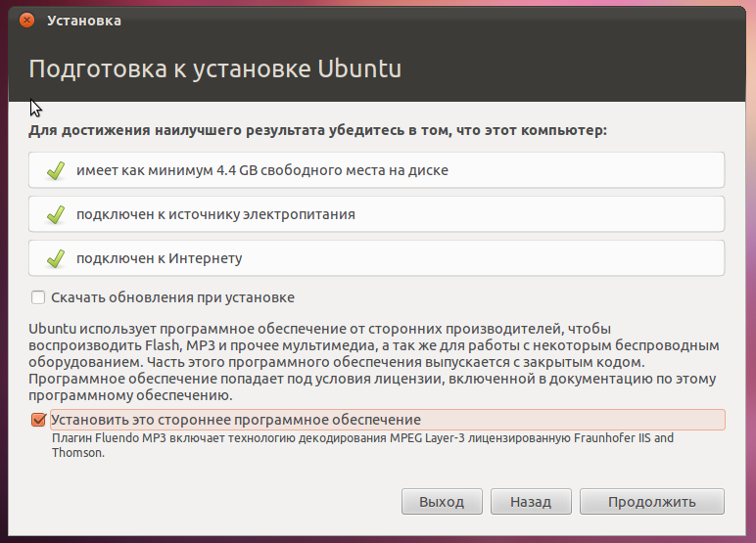Proceed with the Продолжить button
Image resolution: width=756 pixels, height=543 pixels.
coord(652,502)
